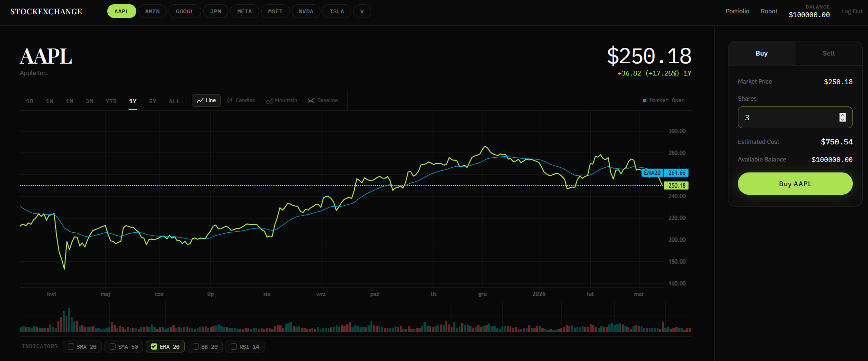Switch chart to Mountain view
868x361 pixels.
pyautogui.click(x=282, y=101)
